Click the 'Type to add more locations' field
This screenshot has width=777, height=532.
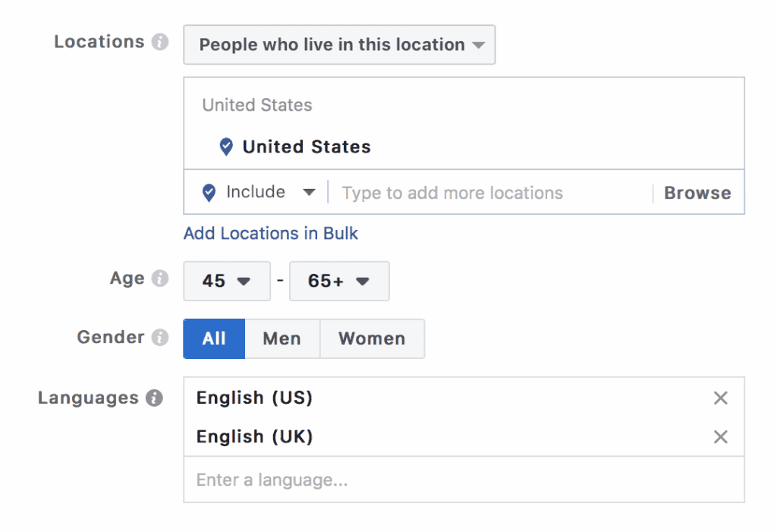point(452,192)
